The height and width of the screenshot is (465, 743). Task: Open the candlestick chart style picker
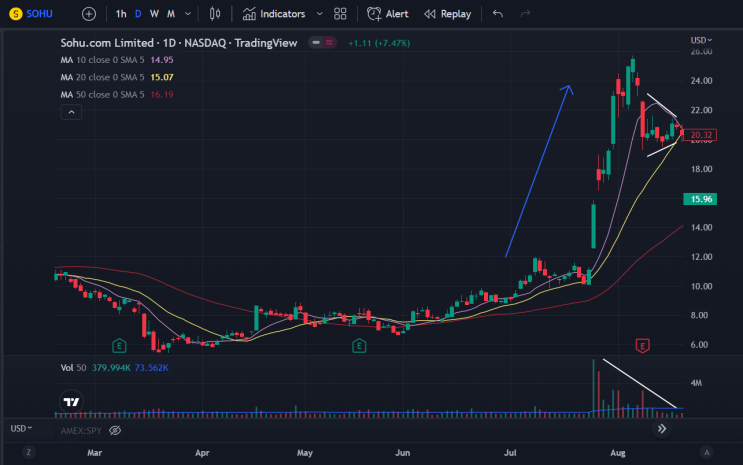[x=215, y=14]
